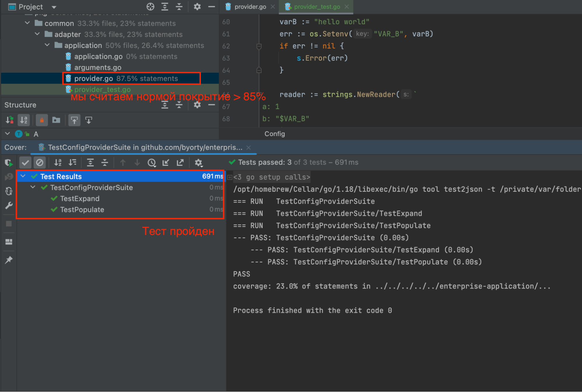Expand folded go setup calls line
The image size is (582, 392).
[x=230, y=177]
